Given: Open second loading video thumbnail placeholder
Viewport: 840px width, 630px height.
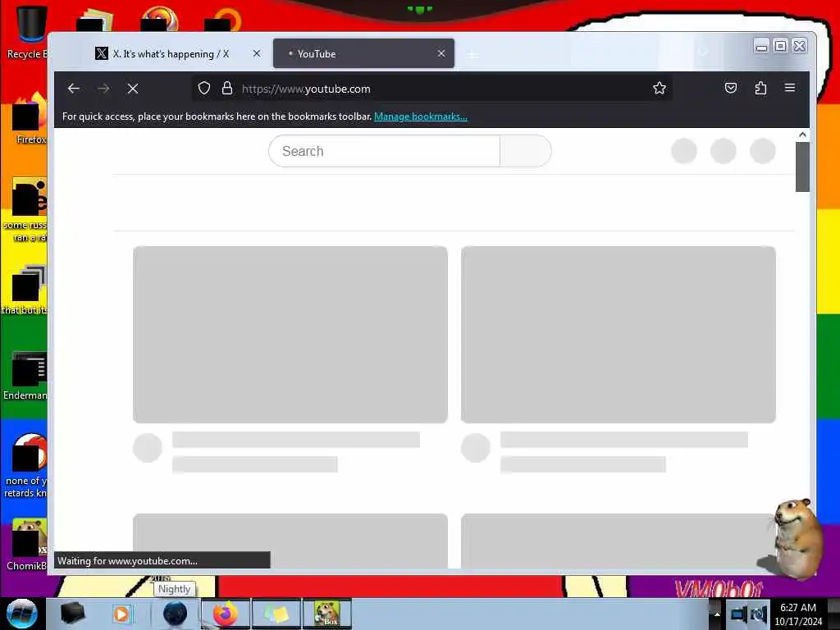Looking at the screenshot, I should pyautogui.click(x=619, y=335).
